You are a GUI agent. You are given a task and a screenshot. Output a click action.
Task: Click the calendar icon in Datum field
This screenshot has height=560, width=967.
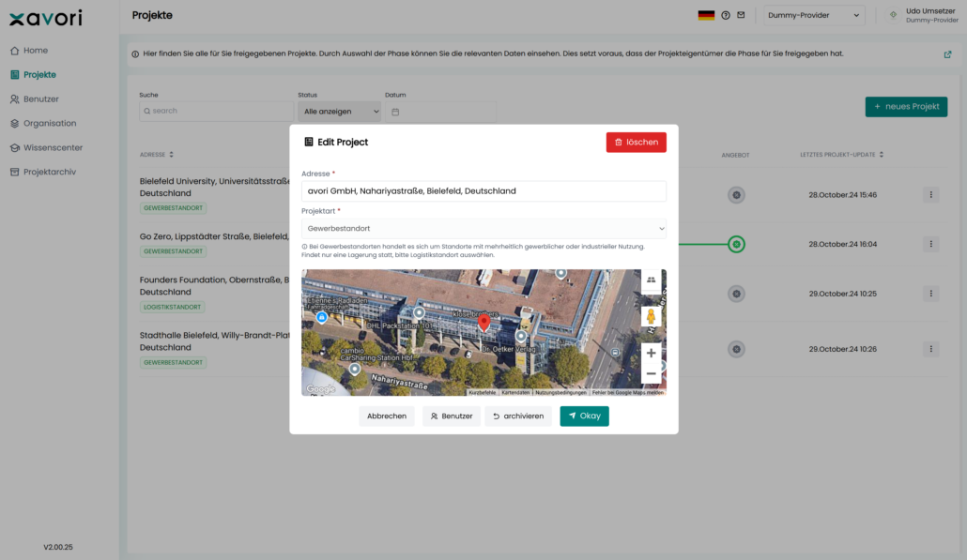(395, 113)
